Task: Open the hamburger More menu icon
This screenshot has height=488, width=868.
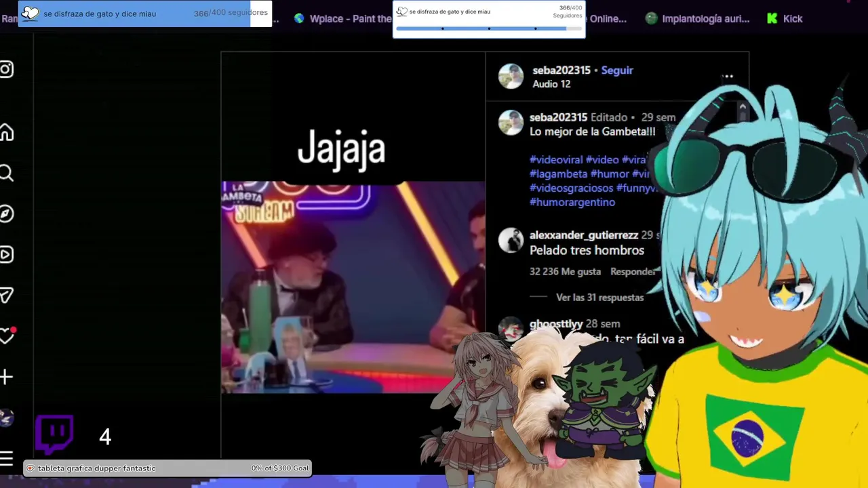Action: [x=6, y=458]
